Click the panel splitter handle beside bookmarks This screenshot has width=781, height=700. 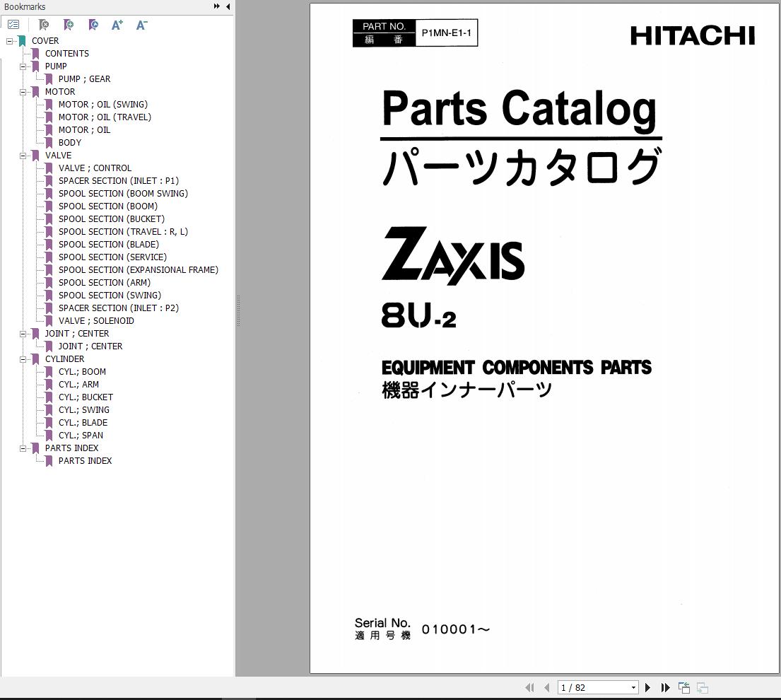click(239, 311)
